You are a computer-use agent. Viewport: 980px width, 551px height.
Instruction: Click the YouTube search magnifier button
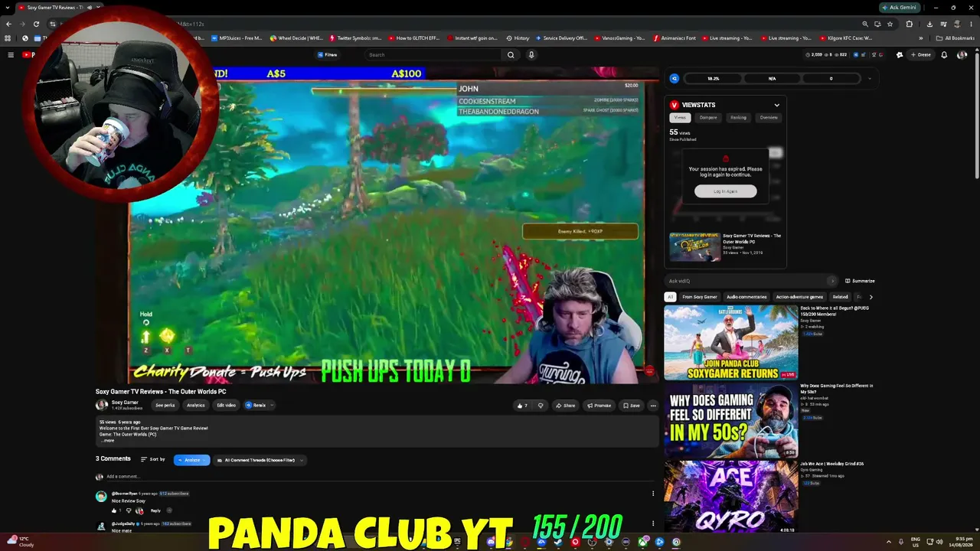point(511,55)
